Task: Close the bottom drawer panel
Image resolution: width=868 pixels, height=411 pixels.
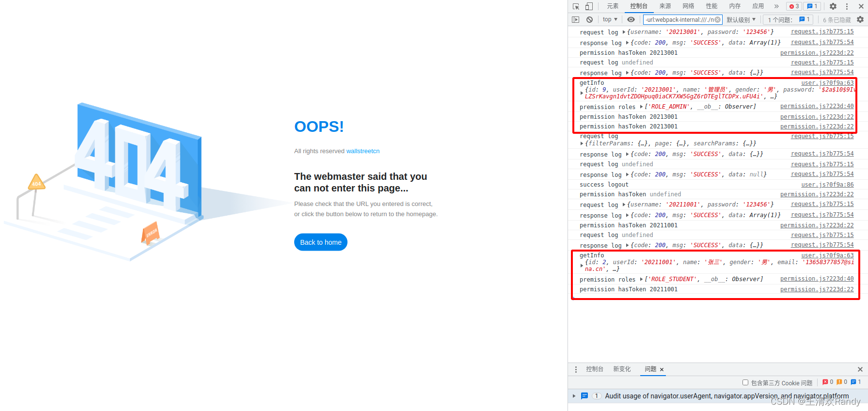Action: coord(860,369)
